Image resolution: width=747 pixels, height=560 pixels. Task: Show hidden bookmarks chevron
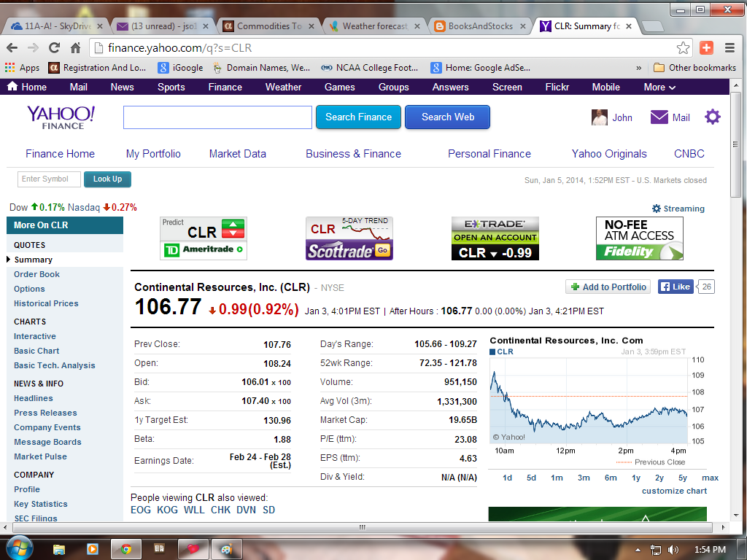coord(638,68)
